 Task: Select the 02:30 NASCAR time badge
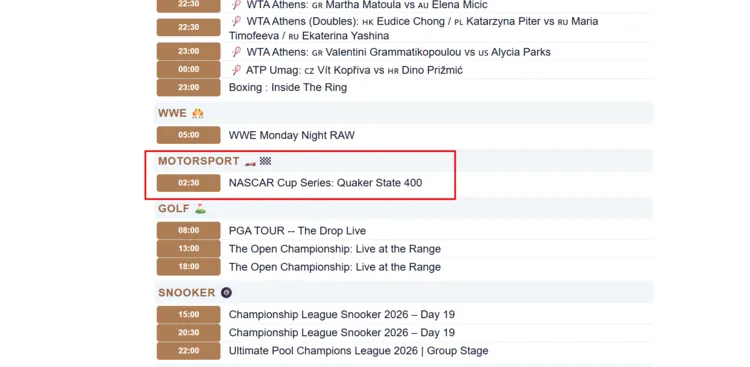(188, 183)
